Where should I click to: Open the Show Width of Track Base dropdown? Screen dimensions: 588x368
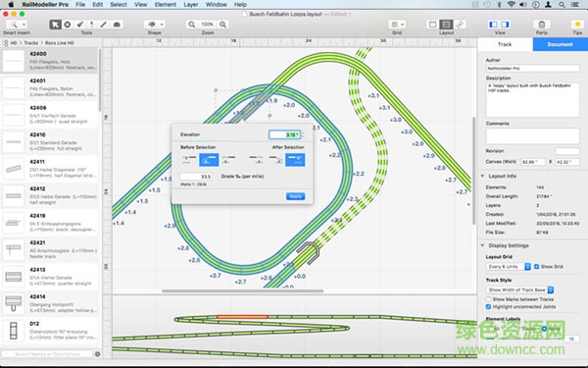[x=519, y=289]
